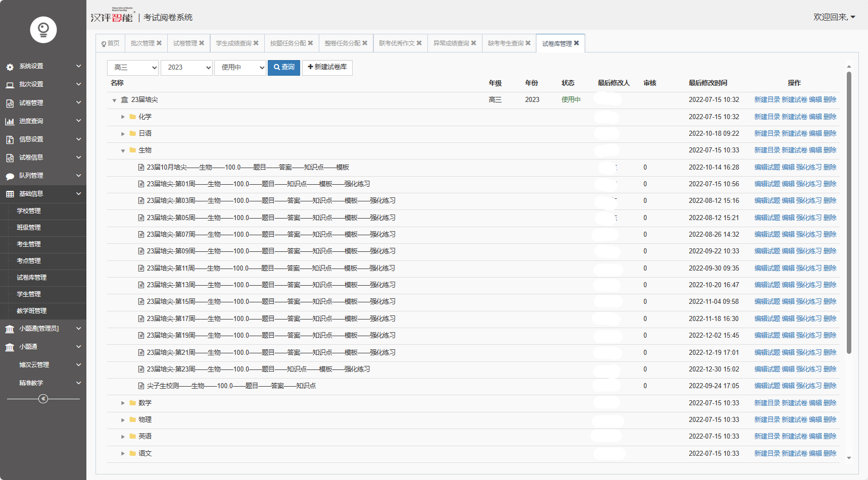Click the 信息设置 document icon in sidebar
868x480 pixels.
click(10, 140)
